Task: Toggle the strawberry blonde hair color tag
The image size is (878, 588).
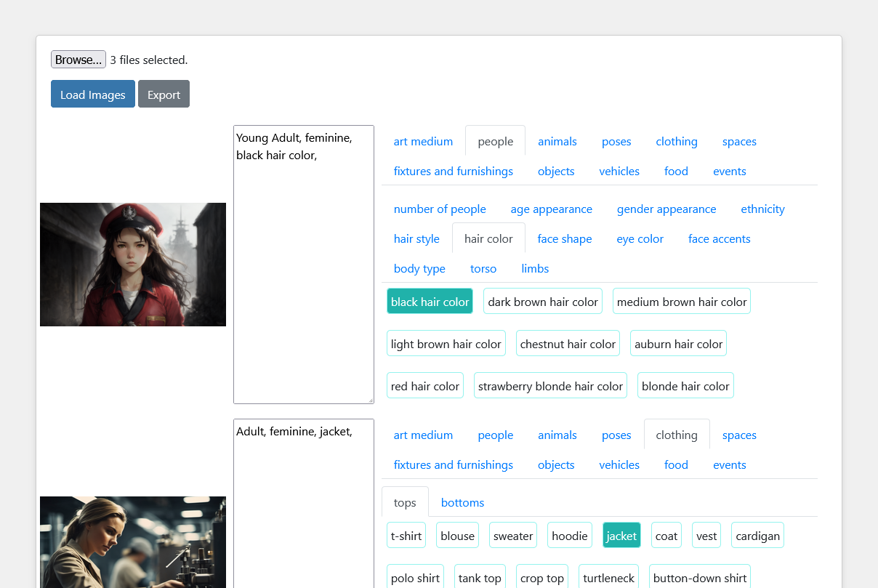Action: (x=550, y=386)
